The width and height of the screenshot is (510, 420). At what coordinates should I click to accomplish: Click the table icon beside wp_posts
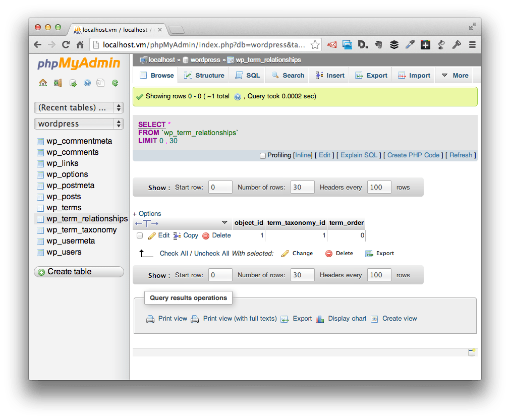pos(40,197)
